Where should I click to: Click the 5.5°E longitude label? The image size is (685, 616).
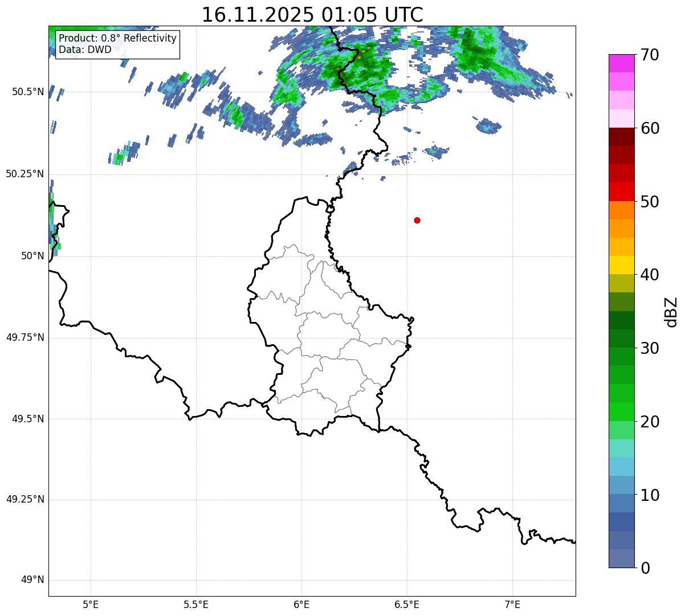[196, 605]
